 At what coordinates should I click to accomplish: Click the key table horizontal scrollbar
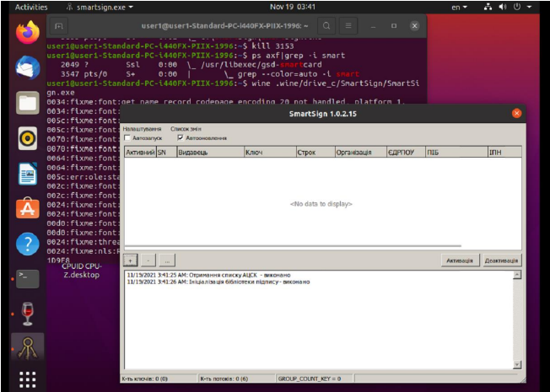tap(321, 246)
